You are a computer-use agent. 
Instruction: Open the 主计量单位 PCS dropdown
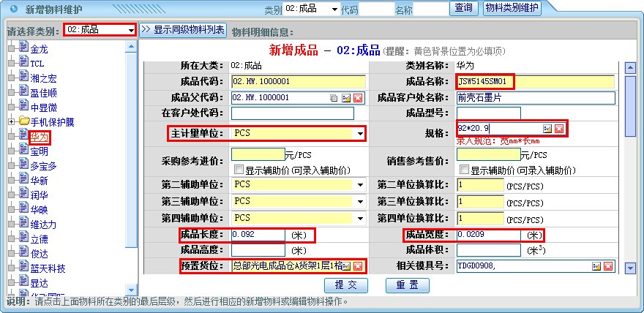pyautogui.click(x=360, y=133)
